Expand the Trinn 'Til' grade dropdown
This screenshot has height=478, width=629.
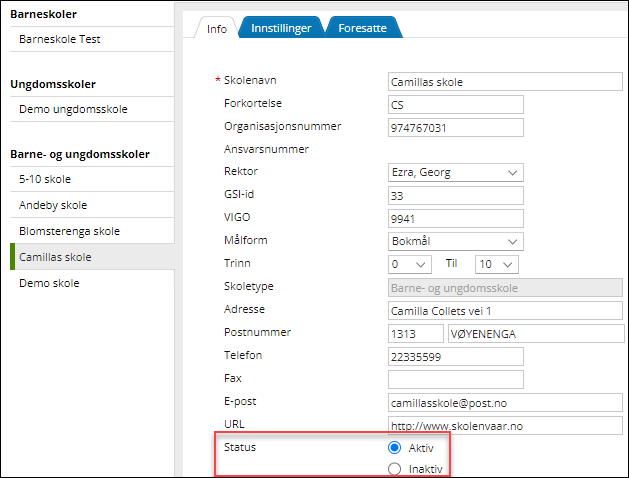coord(496,264)
